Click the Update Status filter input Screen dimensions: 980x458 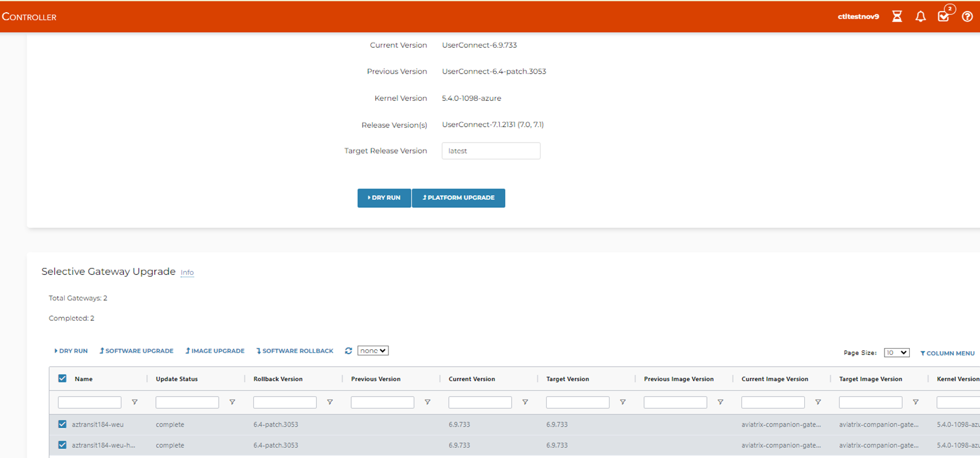pos(187,402)
